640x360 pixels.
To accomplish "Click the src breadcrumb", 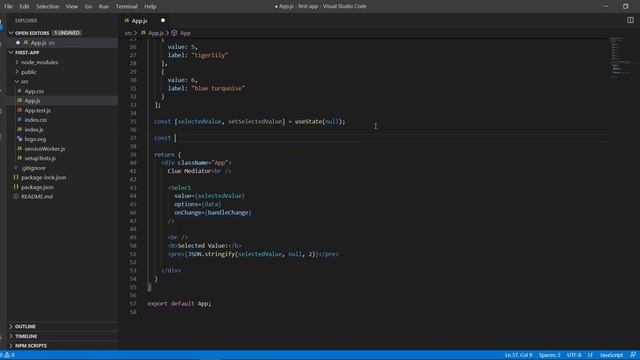I will 128,33.
